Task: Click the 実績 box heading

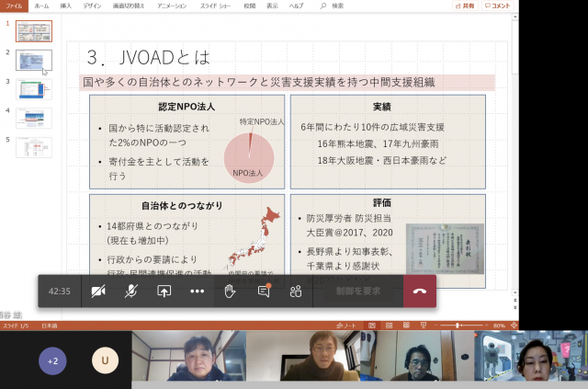Action: click(382, 107)
